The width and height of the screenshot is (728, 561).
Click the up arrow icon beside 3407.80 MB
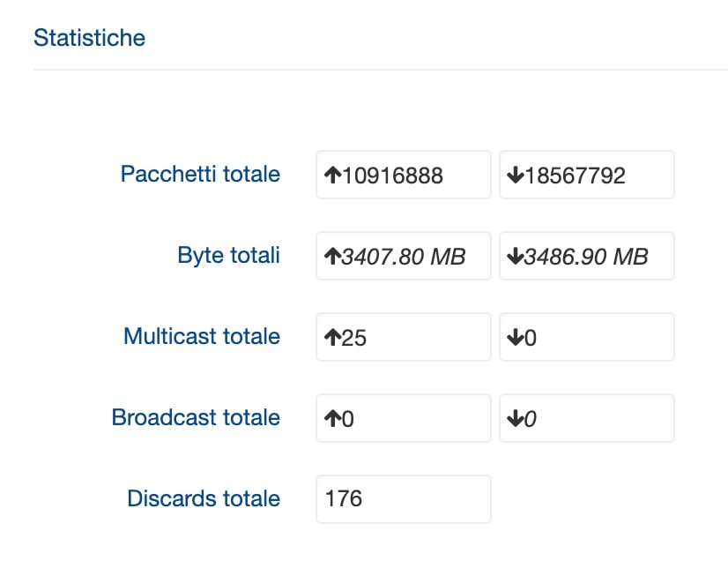[333, 257]
